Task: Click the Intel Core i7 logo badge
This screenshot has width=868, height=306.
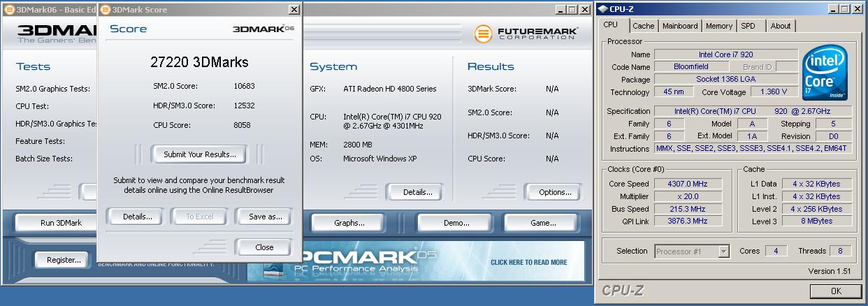Action: coord(825,73)
